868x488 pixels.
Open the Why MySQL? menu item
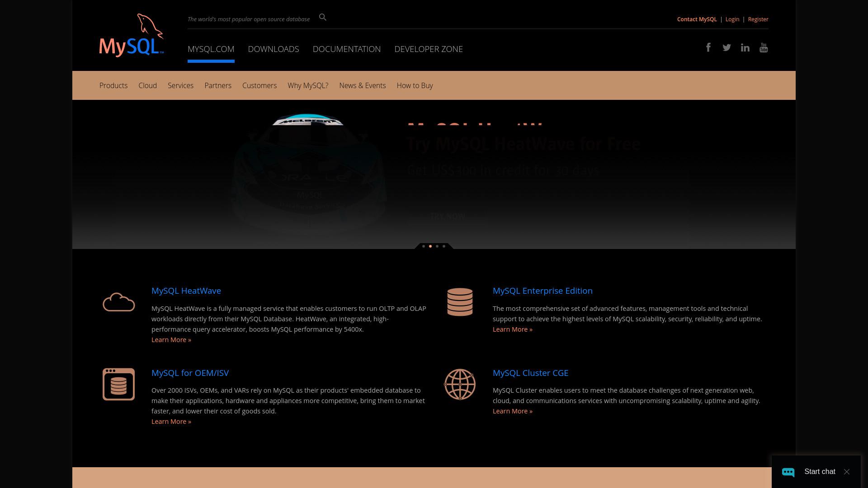click(x=308, y=85)
